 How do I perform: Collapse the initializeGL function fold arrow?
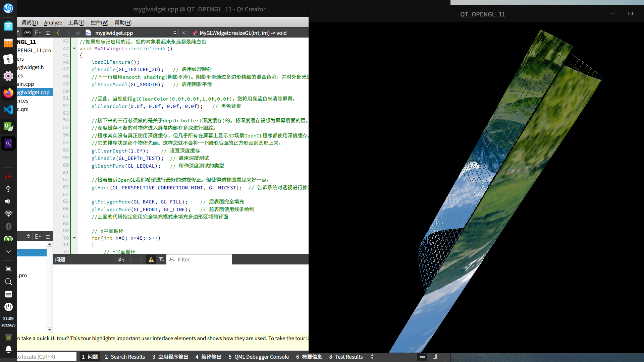point(74,49)
